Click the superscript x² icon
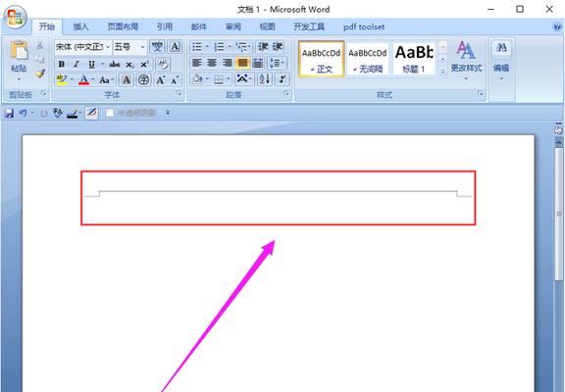The width and height of the screenshot is (565, 392). [x=144, y=64]
